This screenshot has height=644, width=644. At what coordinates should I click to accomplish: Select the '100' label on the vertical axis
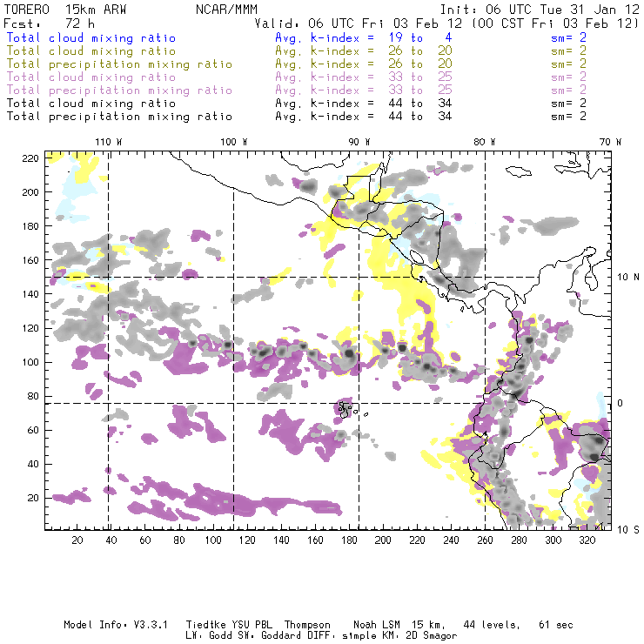tap(30, 362)
